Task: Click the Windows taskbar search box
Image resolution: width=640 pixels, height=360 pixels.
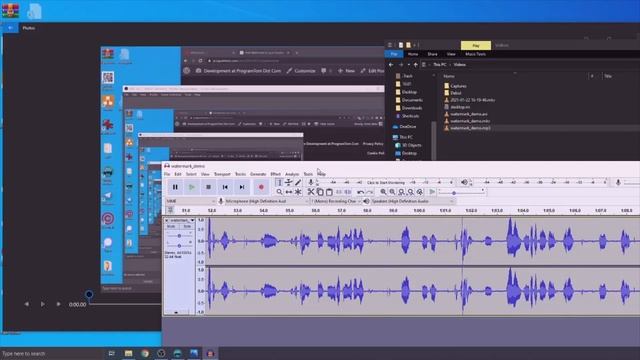Action: (x=51, y=353)
